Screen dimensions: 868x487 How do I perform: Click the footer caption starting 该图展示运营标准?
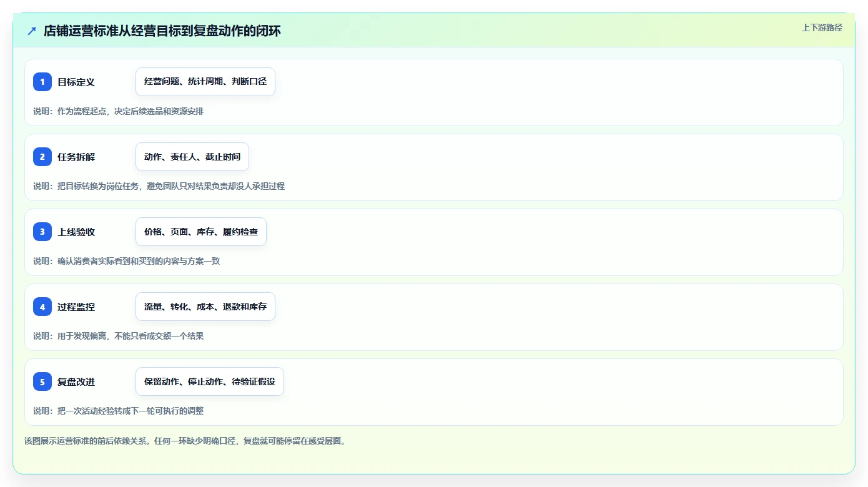185,441
